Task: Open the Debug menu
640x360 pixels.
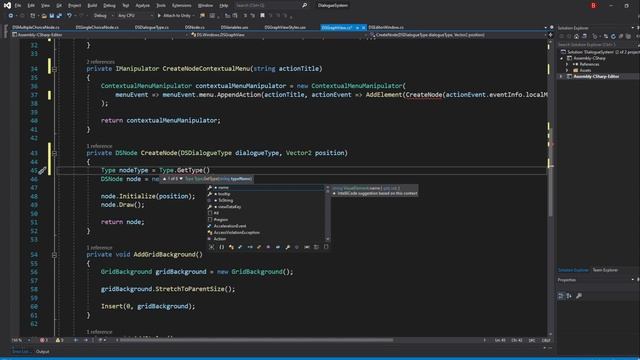Action: point(109,6)
